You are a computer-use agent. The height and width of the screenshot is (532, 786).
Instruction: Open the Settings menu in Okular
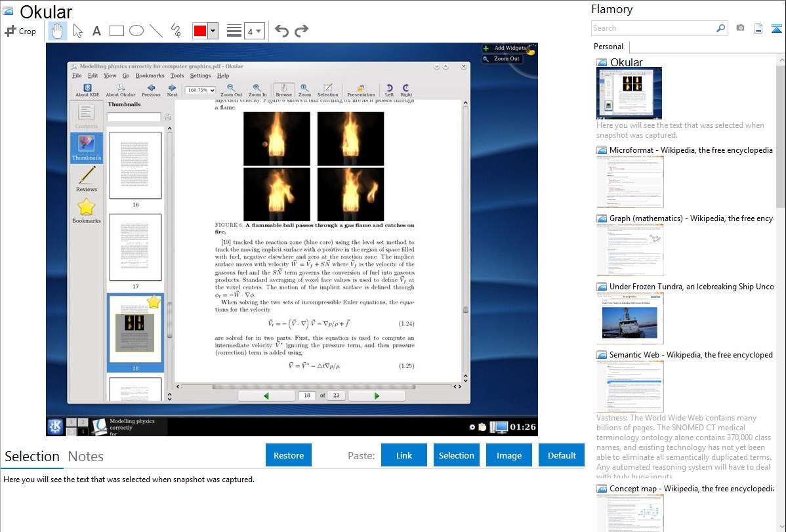[201, 75]
